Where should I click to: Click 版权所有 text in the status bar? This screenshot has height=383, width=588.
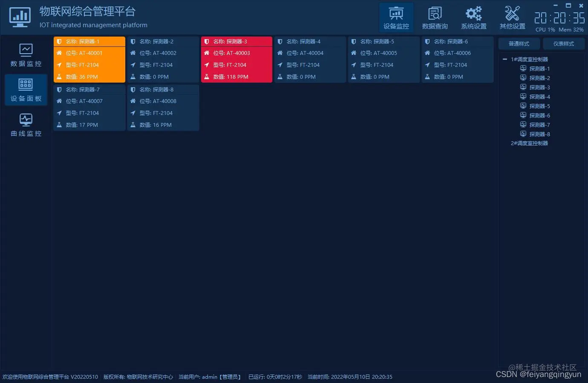point(138,377)
